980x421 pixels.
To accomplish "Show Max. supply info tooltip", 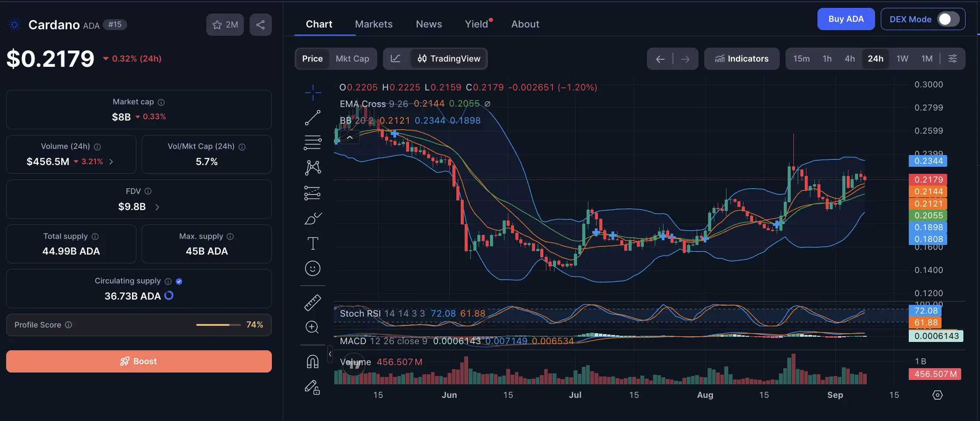I will click(x=230, y=236).
